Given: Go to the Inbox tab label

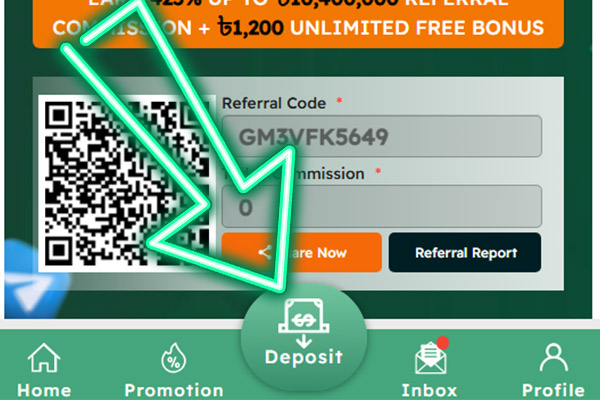Looking at the screenshot, I should coord(429,390).
